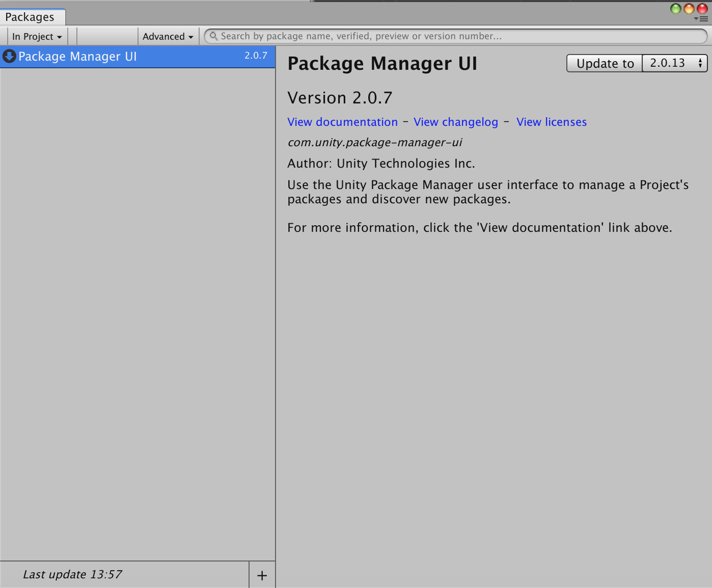
Task: Click the Version 2.0.7 heading
Action: click(x=340, y=98)
